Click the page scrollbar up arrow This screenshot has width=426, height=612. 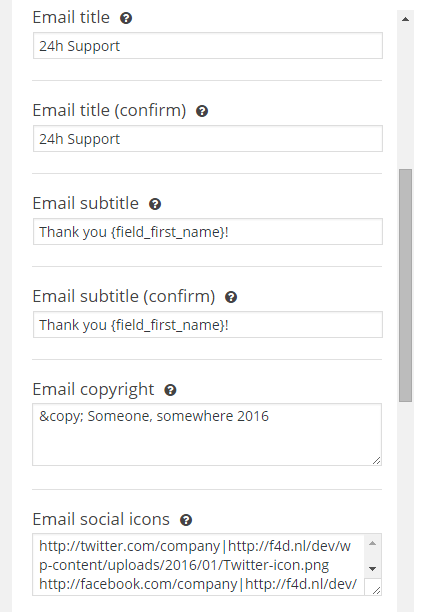[406, 19]
